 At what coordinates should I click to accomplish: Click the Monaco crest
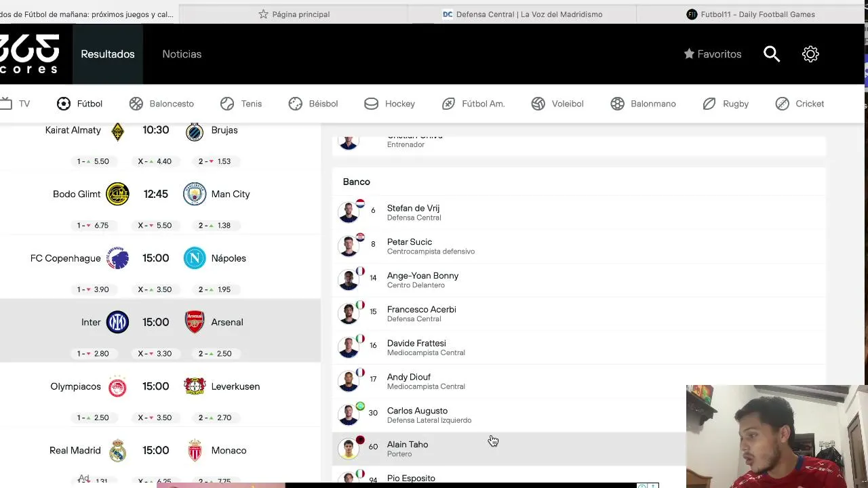pyautogui.click(x=195, y=450)
